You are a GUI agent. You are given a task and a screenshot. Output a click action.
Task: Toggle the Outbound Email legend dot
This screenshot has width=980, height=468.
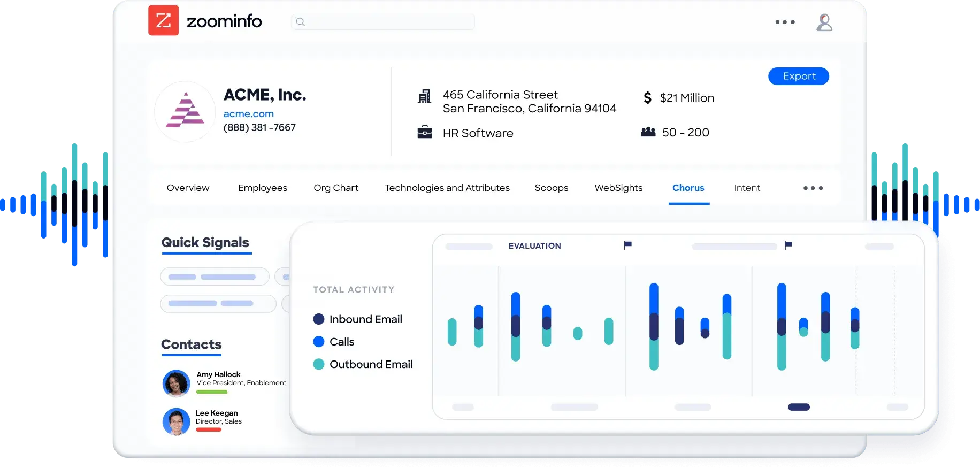tap(319, 364)
